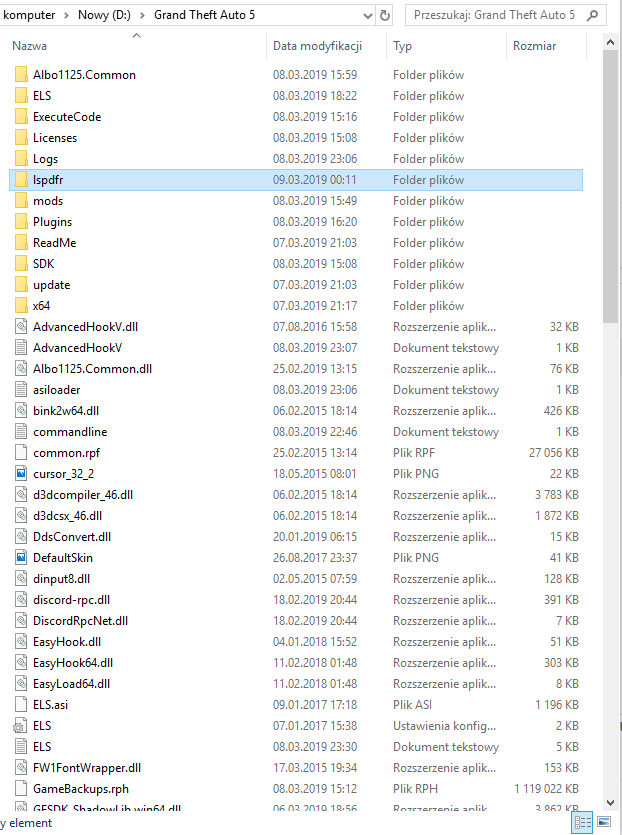
Task: Select the Plugins folder icon
Action: pos(21,222)
